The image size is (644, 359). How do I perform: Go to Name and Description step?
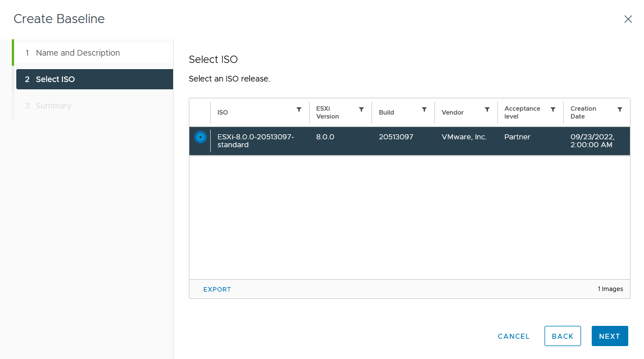coord(78,53)
